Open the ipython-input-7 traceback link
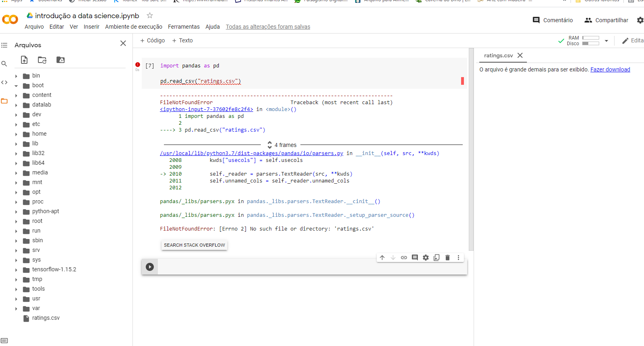The image size is (644, 346). pos(206,109)
